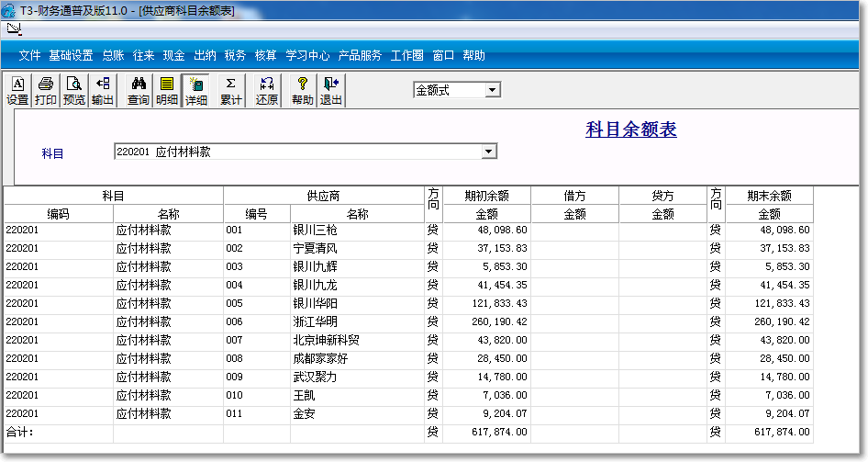Open the 查询 binoculars search icon
The height and width of the screenshot is (462, 868).
(x=139, y=91)
